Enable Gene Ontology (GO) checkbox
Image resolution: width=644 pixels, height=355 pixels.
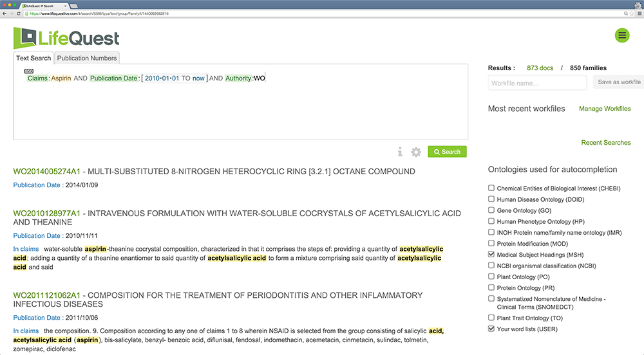pyautogui.click(x=491, y=210)
